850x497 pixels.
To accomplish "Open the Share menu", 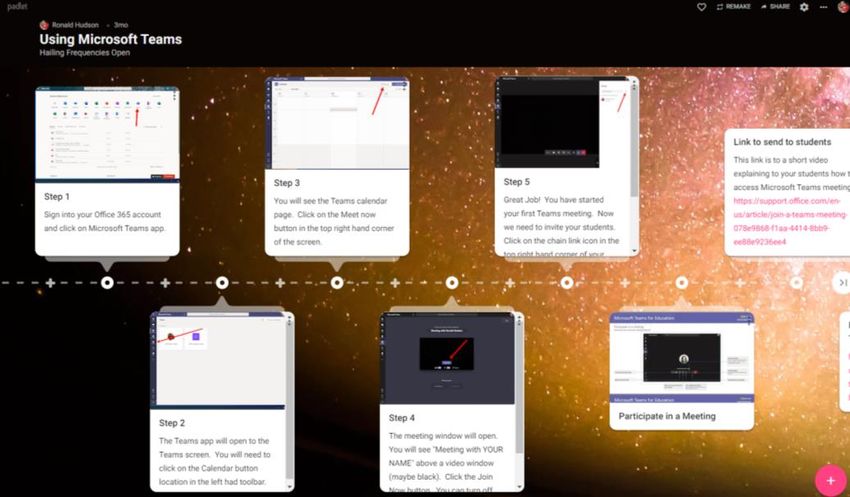I will [775, 7].
